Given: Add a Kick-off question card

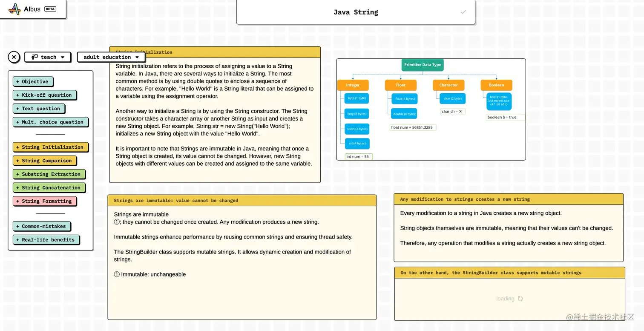Looking at the screenshot, I should click(44, 95).
